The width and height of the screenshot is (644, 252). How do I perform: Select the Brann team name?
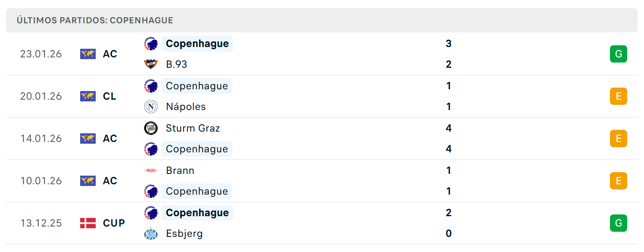[x=180, y=170]
